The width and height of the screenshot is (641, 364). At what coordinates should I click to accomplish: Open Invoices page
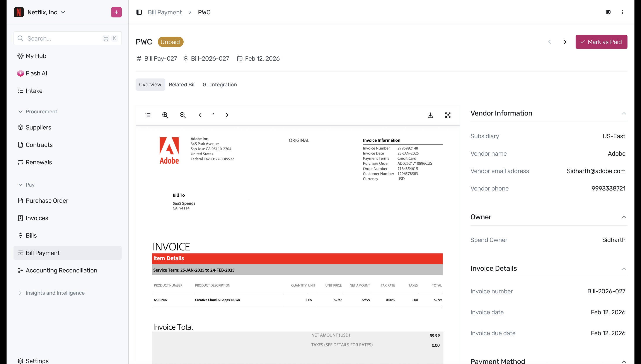coord(68,218)
